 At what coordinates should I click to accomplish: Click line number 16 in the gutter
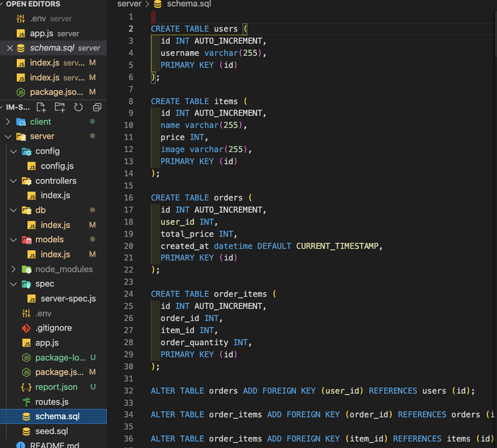pos(128,198)
